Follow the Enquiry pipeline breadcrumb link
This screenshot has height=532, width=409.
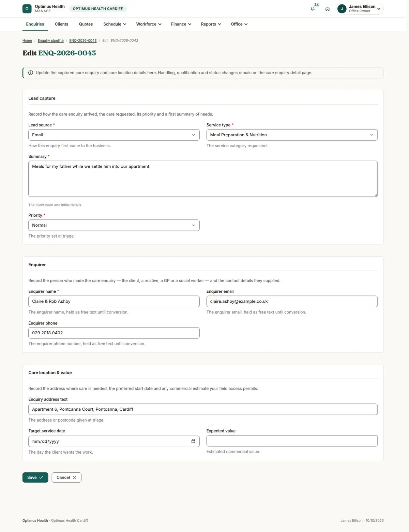point(50,41)
